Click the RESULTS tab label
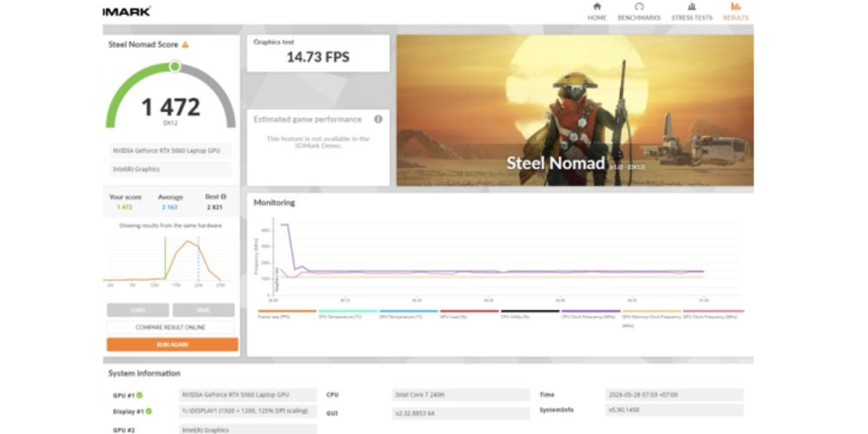Image resolution: width=868 pixels, height=434 pixels. (x=736, y=17)
